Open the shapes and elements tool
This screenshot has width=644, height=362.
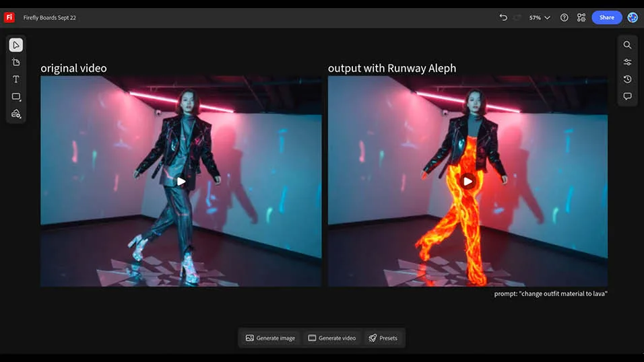click(x=16, y=114)
